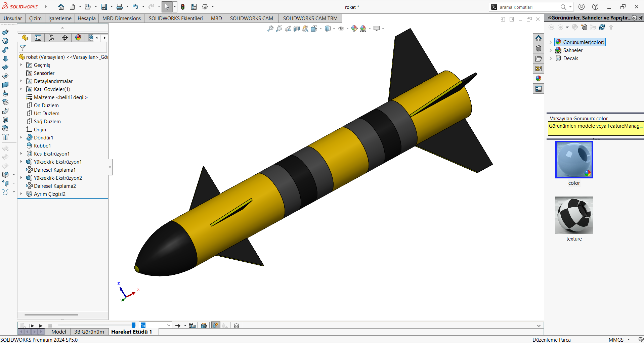Click the filter funnel in the feature tree
Image resolution: width=644 pixels, height=343 pixels.
pos(23,48)
